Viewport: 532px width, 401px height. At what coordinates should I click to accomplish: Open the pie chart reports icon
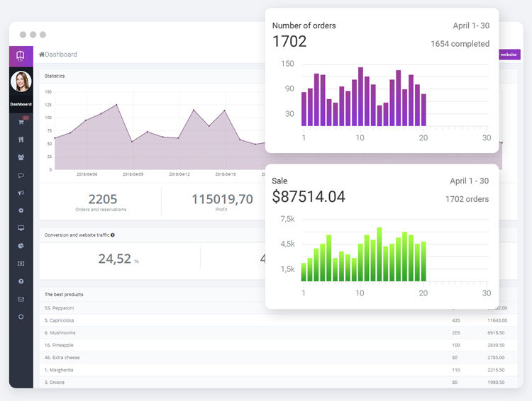coord(21,246)
